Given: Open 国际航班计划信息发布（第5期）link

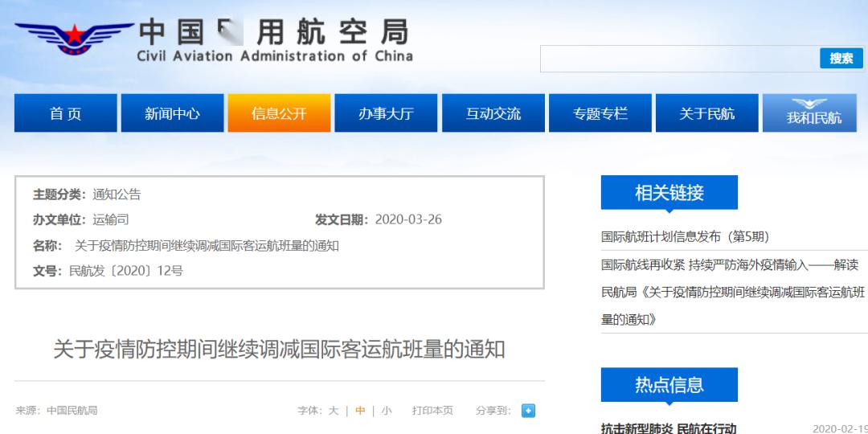Looking at the screenshot, I should tap(686, 237).
